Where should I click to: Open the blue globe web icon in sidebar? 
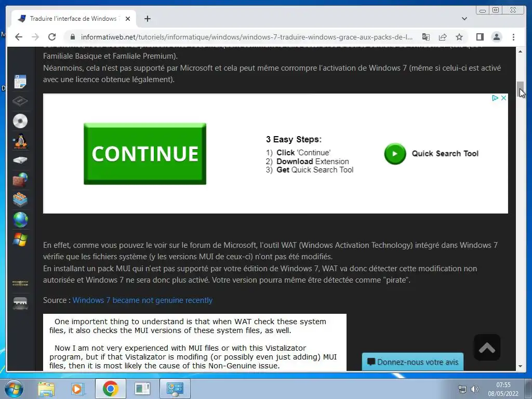click(x=20, y=220)
